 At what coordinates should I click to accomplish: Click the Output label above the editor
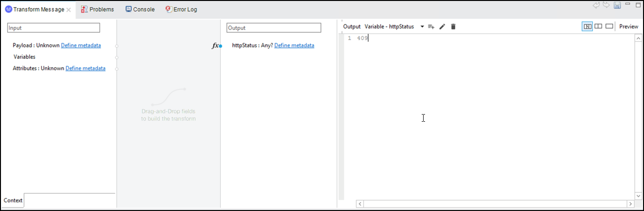point(352,27)
